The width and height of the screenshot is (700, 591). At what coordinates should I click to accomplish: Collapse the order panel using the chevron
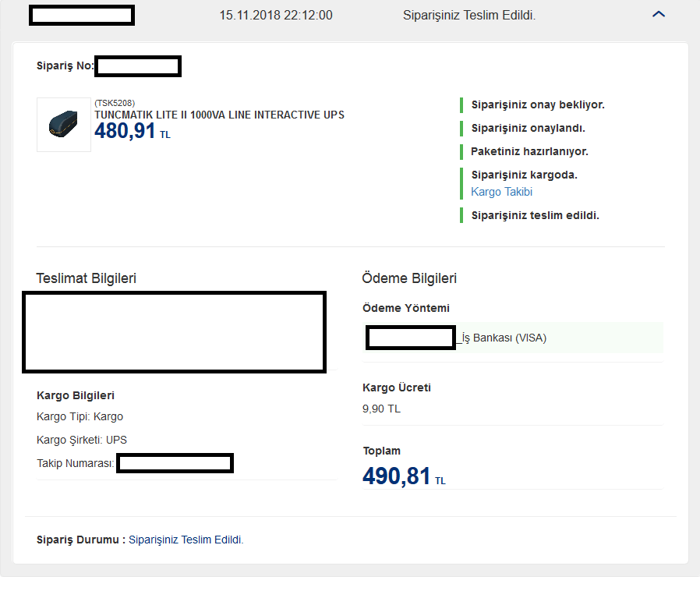[x=659, y=13]
